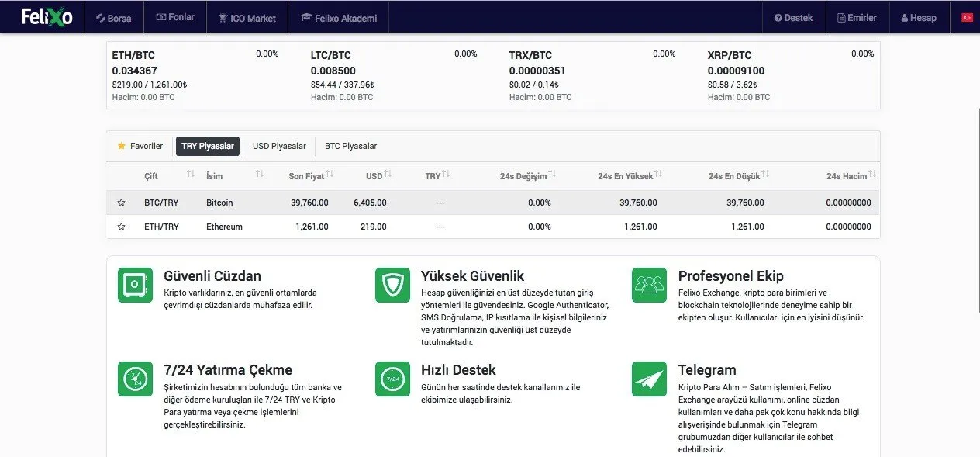Click the Turkish flag language selector
This screenshot has height=457, width=980.
pos(967,17)
